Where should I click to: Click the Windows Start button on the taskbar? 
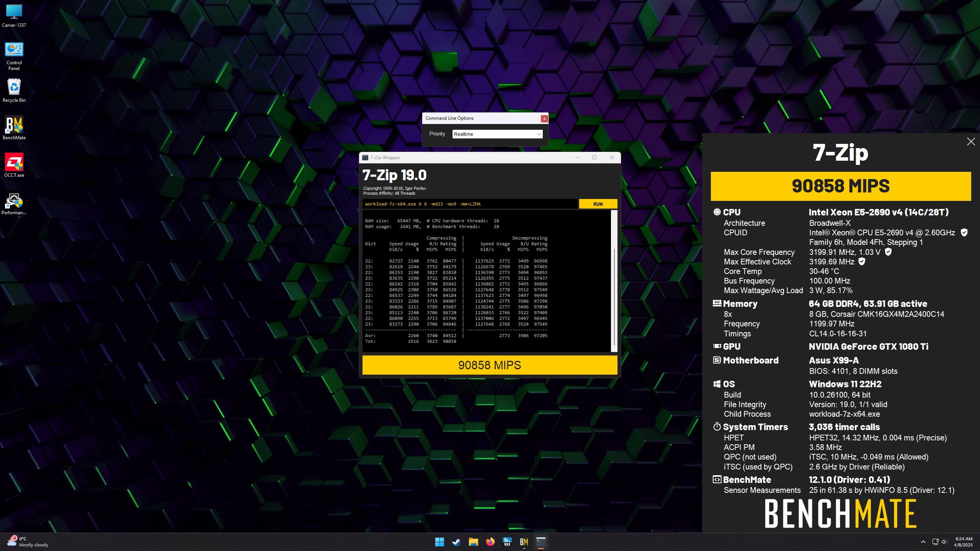pyautogui.click(x=439, y=542)
